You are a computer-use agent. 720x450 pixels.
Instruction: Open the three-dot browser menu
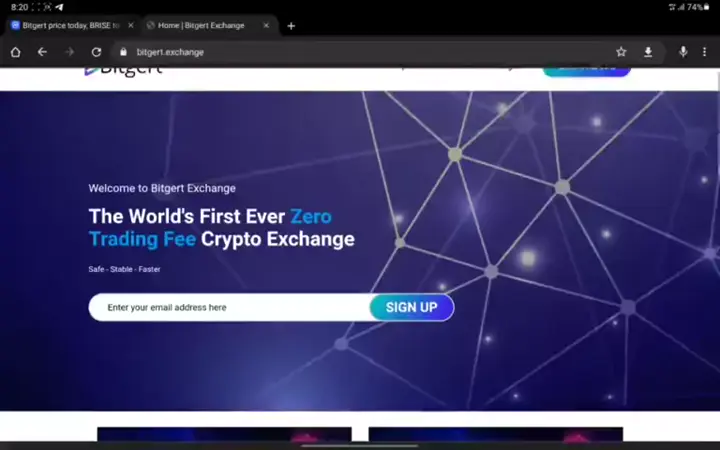click(x=704, y=52)
